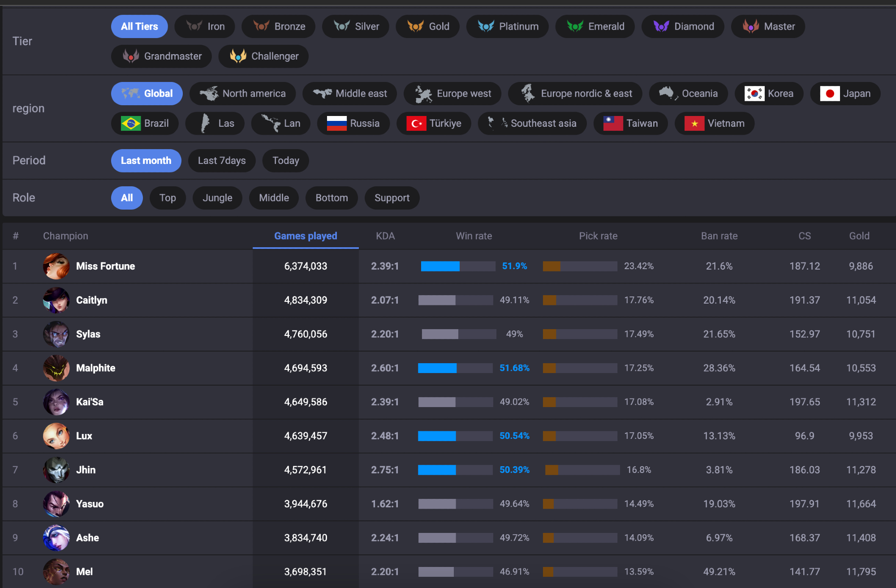Screen dimensions: 896x588
Task: Click Miss Fortune's blue win rate bar
Action: coord(440,266)
